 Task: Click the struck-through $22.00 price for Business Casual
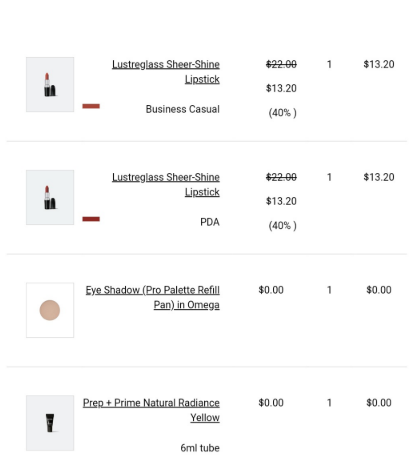click(x=281, y=64)
